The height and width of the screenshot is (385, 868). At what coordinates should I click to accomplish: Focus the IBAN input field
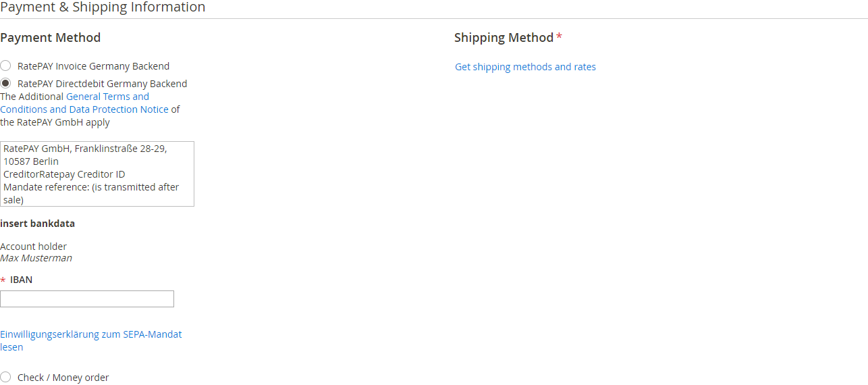87,299
